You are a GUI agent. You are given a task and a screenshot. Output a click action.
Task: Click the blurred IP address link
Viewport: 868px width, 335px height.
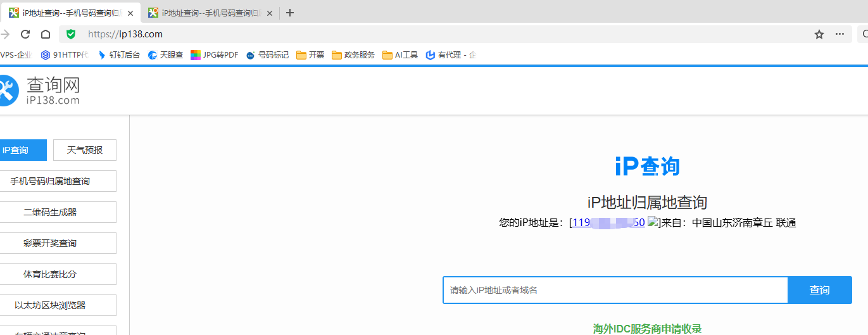coord(608,222)
